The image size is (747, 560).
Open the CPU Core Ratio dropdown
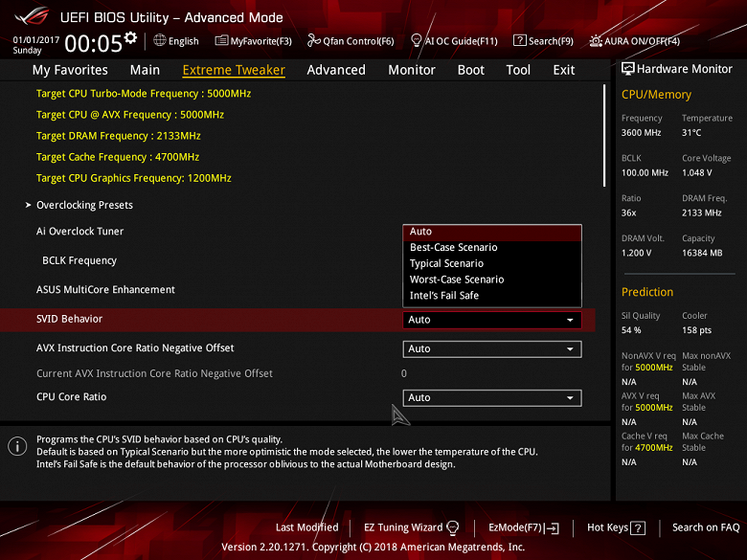492,397
